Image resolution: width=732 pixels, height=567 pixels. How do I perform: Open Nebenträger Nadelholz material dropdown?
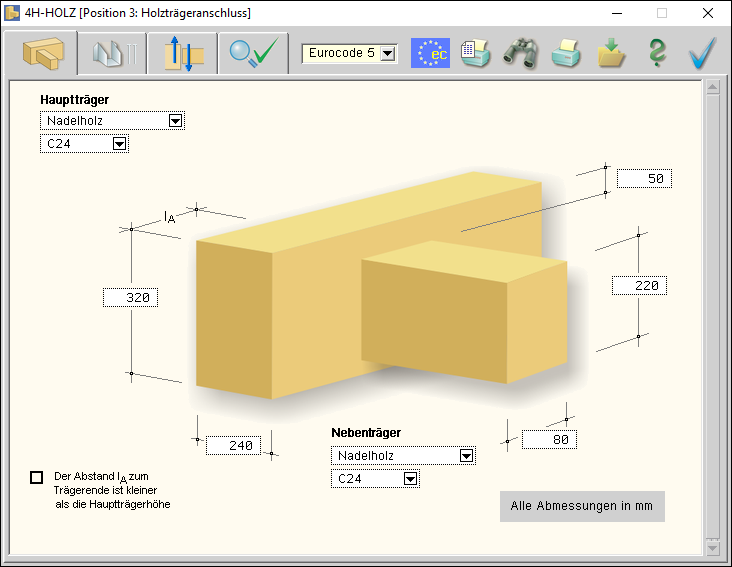(x=465, y=456)
